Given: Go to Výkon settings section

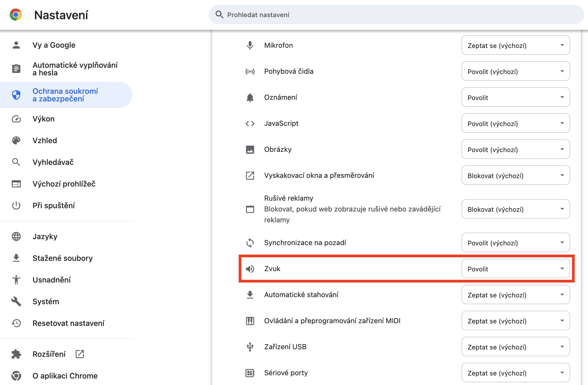Looking at the screenshot, I should (x=44, y=119).
